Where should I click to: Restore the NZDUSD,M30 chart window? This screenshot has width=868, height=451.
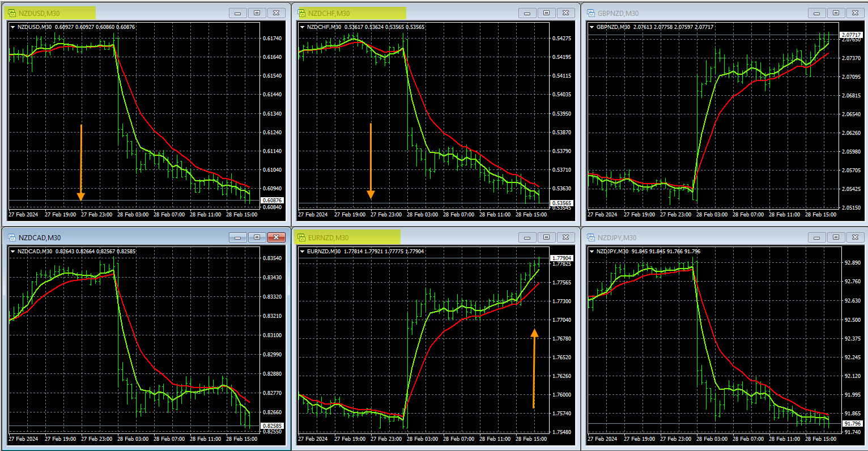257,13
